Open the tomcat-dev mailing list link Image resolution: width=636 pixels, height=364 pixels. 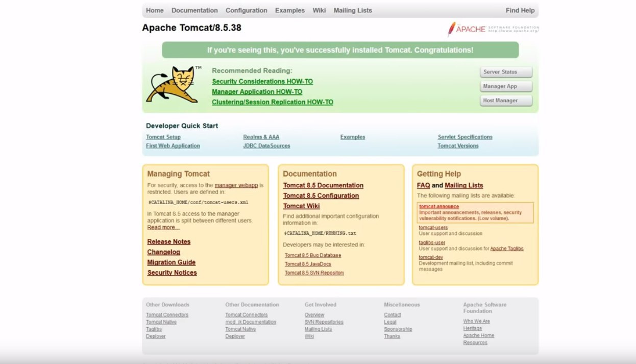tap(431, 257)
